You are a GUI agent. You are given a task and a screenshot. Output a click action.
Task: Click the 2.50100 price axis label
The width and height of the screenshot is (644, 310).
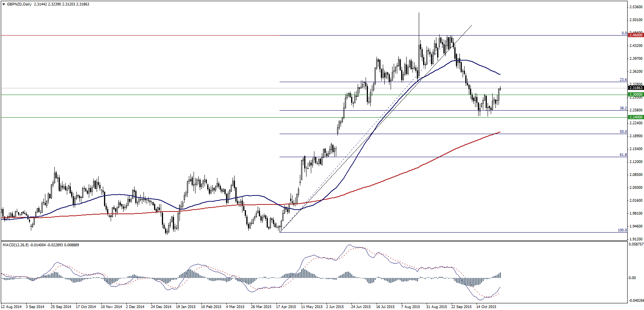click(636, 20)
